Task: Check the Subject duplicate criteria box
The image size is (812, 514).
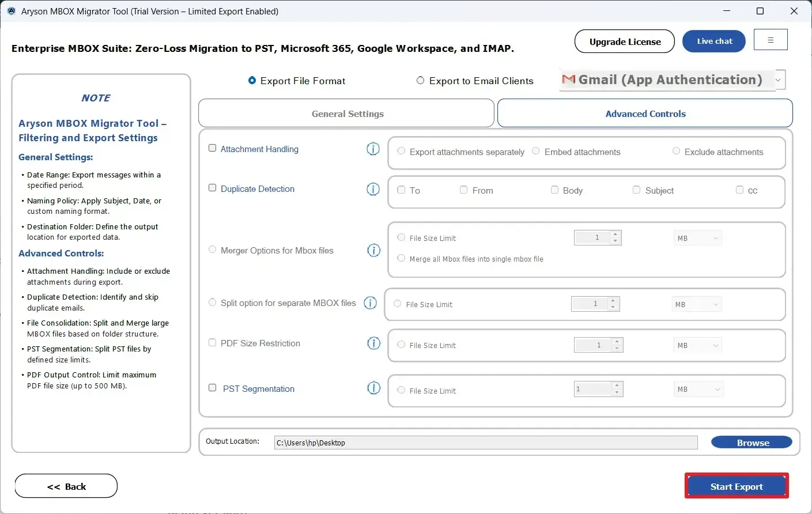Action: [x=636, y=190]
